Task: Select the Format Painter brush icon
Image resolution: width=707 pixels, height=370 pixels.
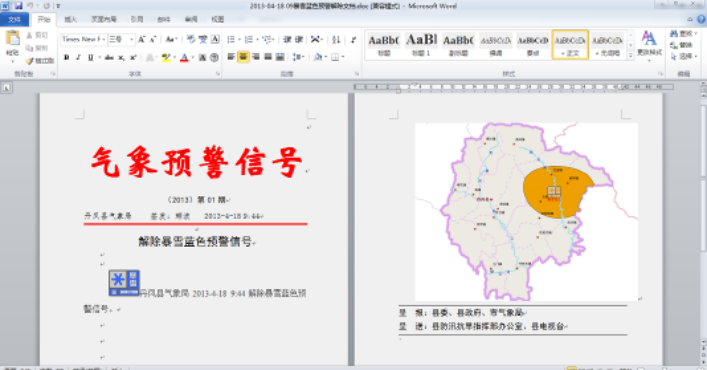Action: click(x=30, y=61)
